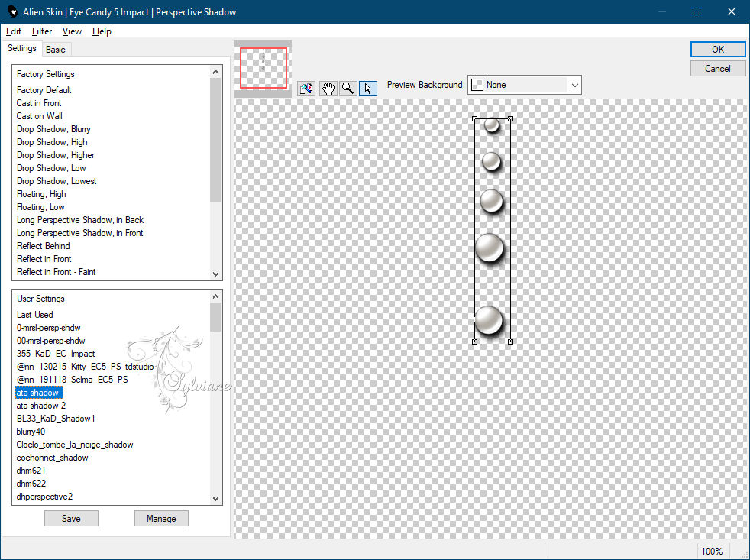Click the navigator thumbnail preview
Viewport: 750px width, 560px height.
tap(263, 68)
